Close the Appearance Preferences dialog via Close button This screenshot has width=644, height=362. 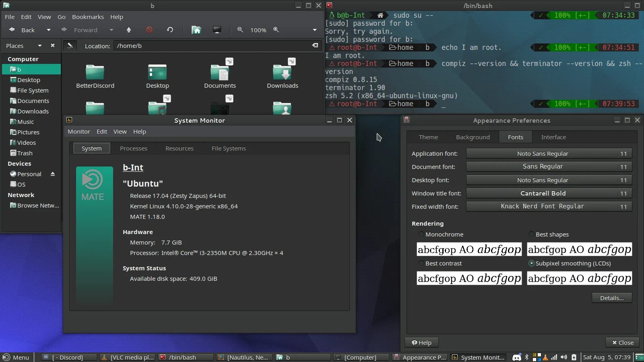[x=623, y=342]
